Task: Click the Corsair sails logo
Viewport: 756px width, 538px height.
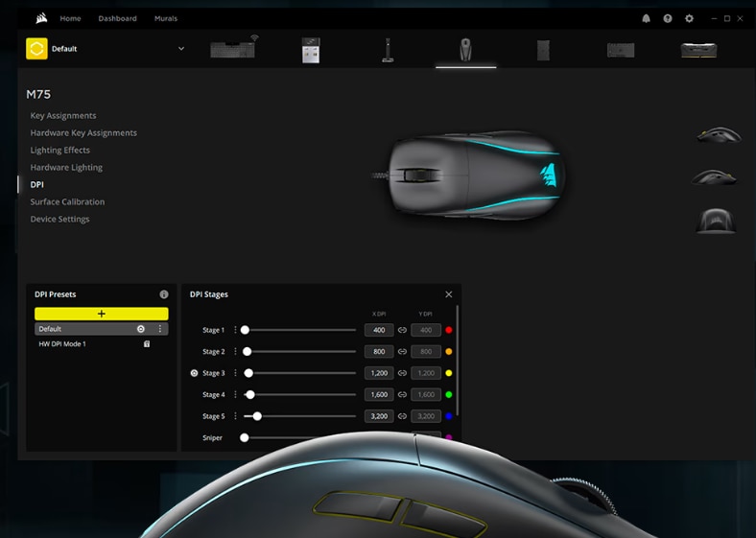Action: (x=41, y=18)
